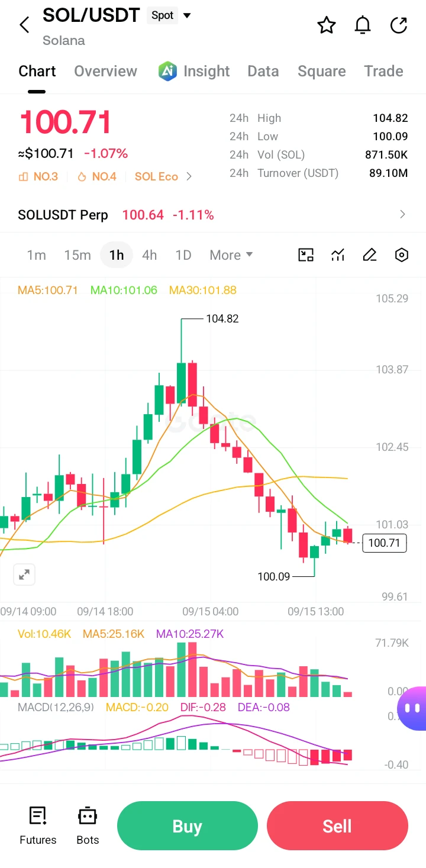Switch to the Overview tab
The width and height of the screenshot is (426, 868).
point(105,71)
